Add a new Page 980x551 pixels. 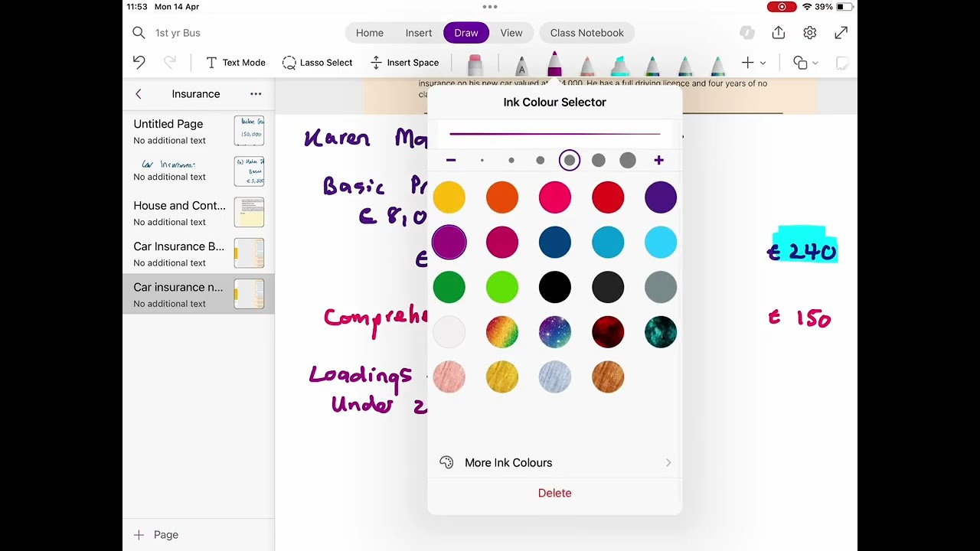(x=157, y=535)
